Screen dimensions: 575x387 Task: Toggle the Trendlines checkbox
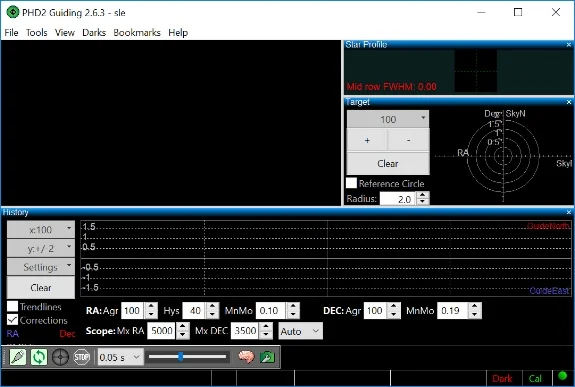[x=12, y=306]
